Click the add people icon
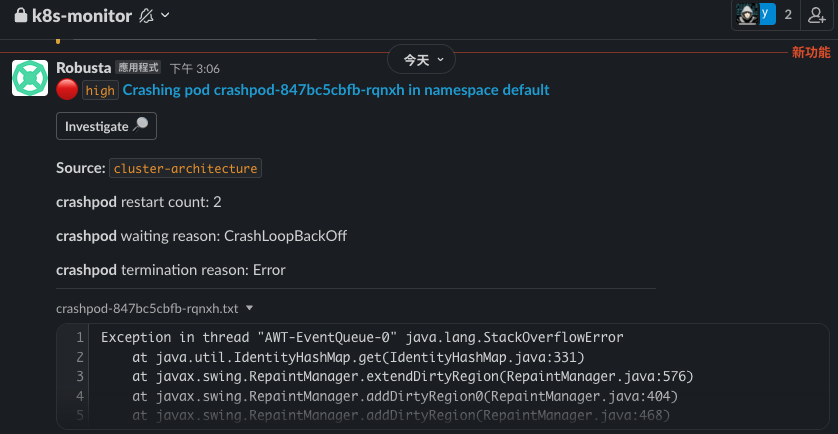The image size is (838, 434). 817,15
